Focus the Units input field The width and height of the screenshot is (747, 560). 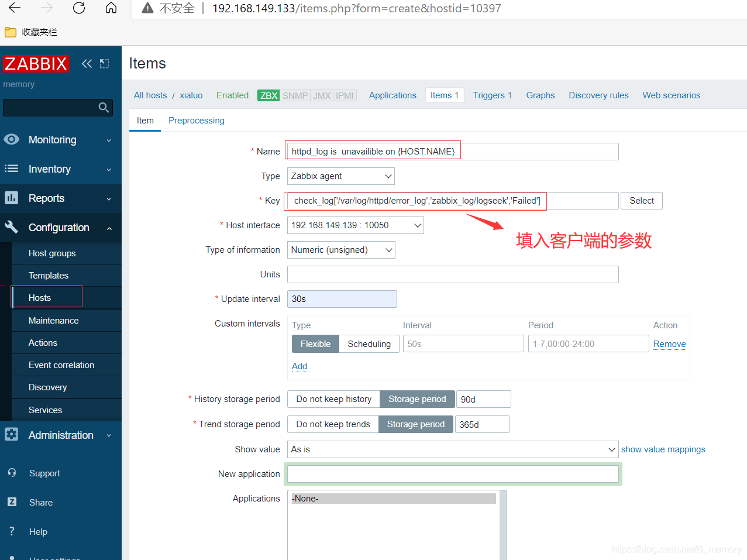coord(453,274)
